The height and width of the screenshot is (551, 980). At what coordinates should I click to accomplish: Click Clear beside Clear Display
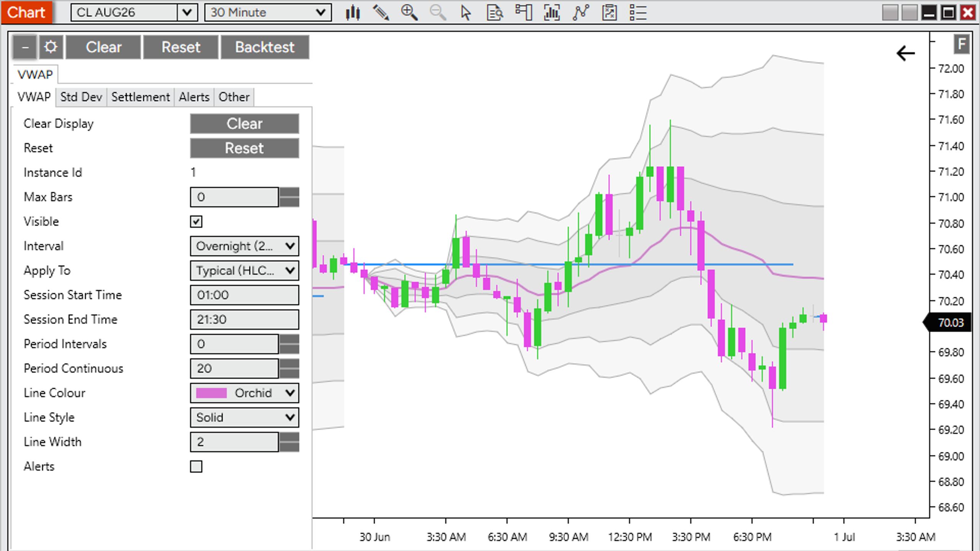[x=245, y=124]
